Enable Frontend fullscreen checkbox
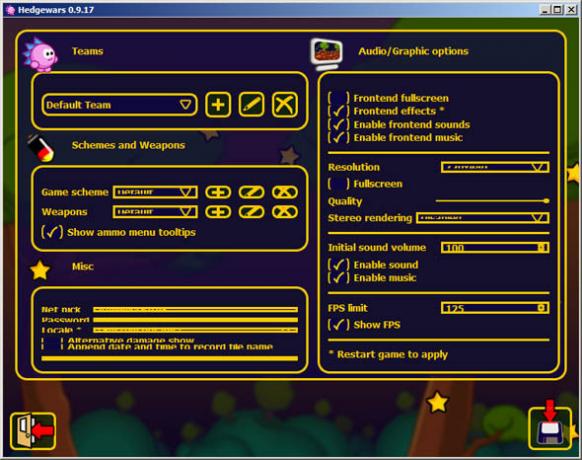Image resolution: width=582 pixels, height=460 pixels. 339,98
